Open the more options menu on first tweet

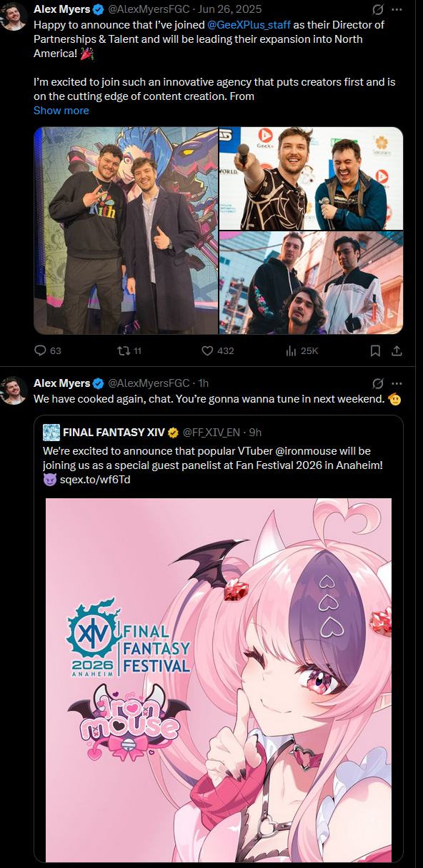397,9
